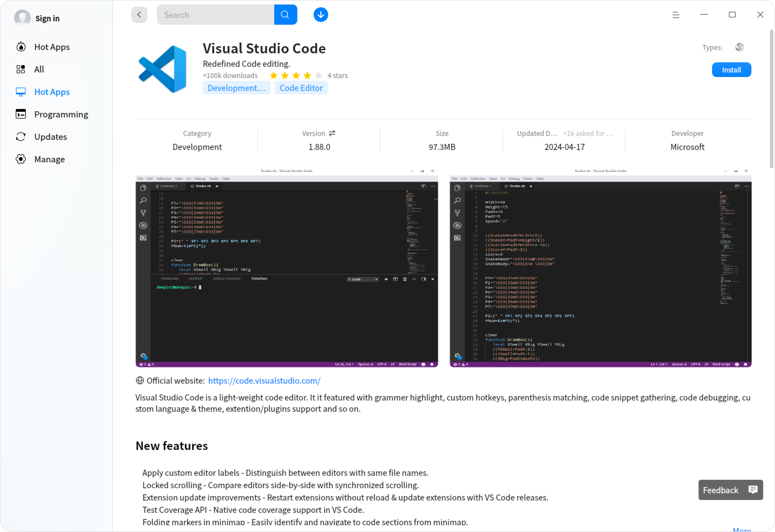Click the size value 97.3MB
775x532 pixels.
pyautogui.click(x=442, y=147)
